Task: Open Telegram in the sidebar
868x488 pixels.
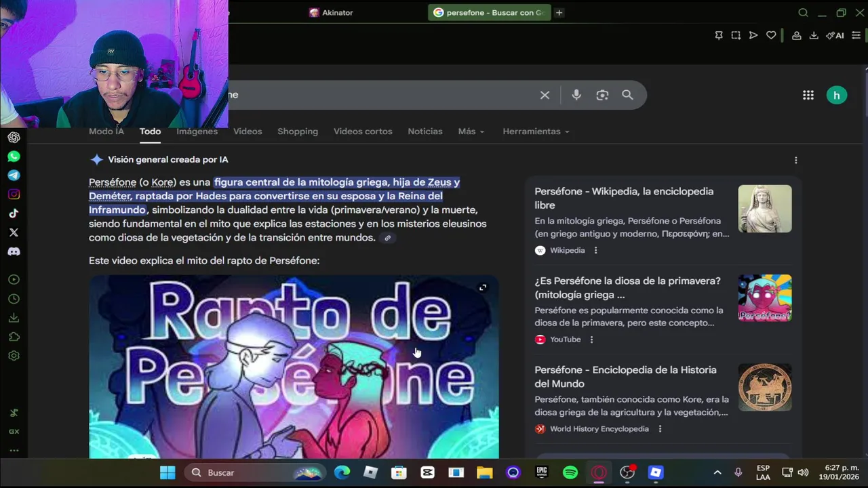Action: [14, 176]
